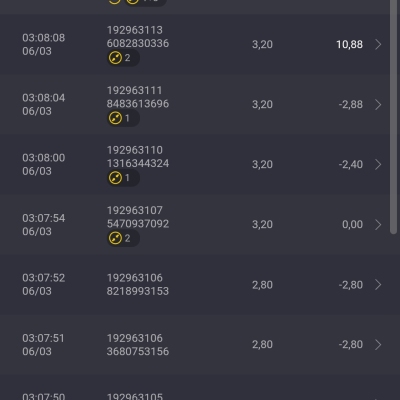This screenshot has height=400, width=400.
Task: Select round ID 5470937092
Action: coord(138,224)
